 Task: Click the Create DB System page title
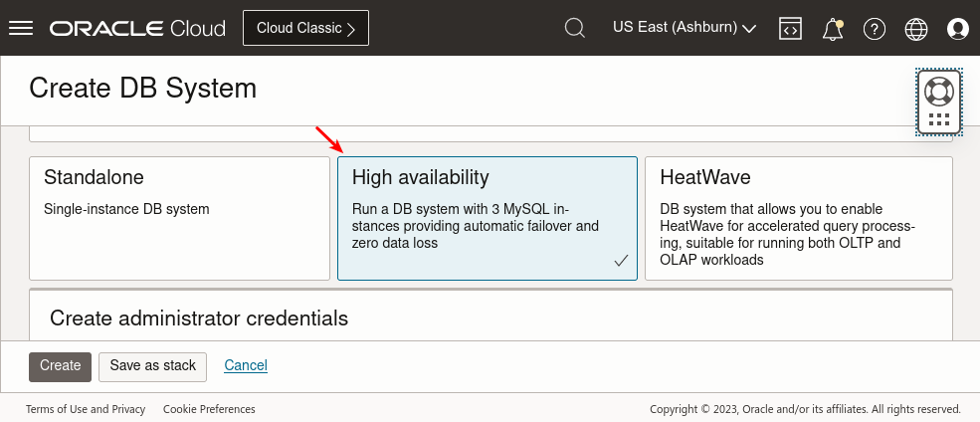pyautogui.click(x=143, y=89)
